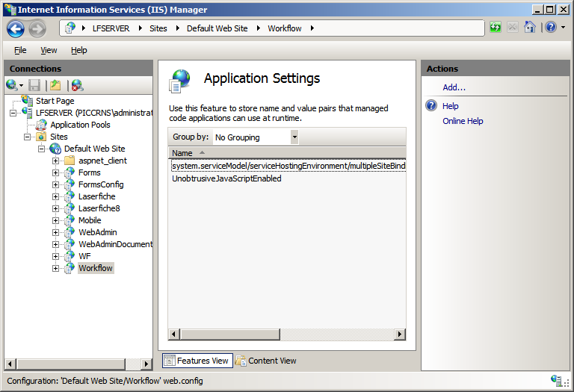Open the File menu

20,50
